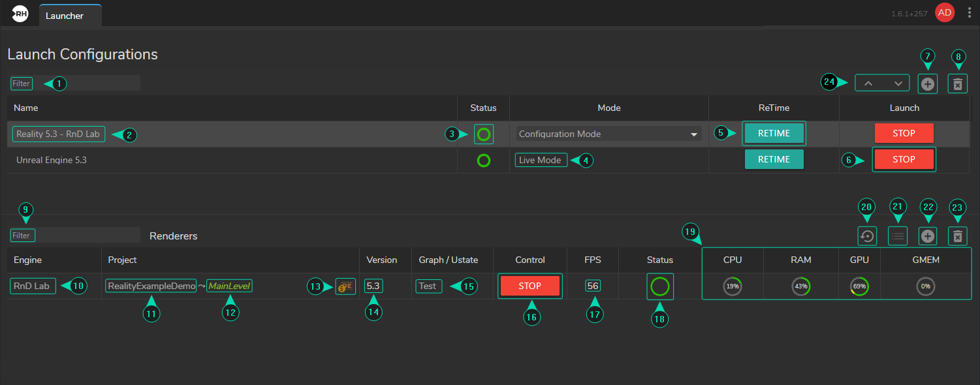The width and height of the screenshot is (980, 385).
Task: Open the Configuration Mode dropdown
Action: coord(609,134)
